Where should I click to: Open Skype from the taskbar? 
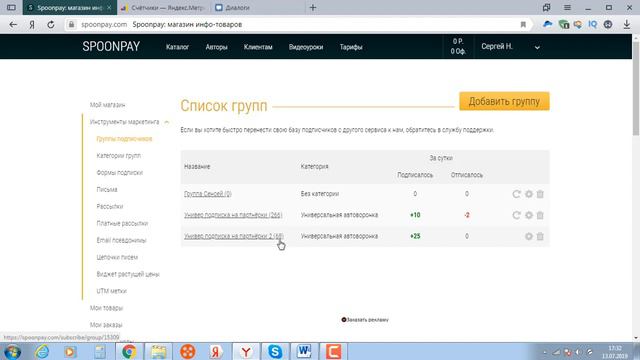pyautogui.click(x=275, y=351)
